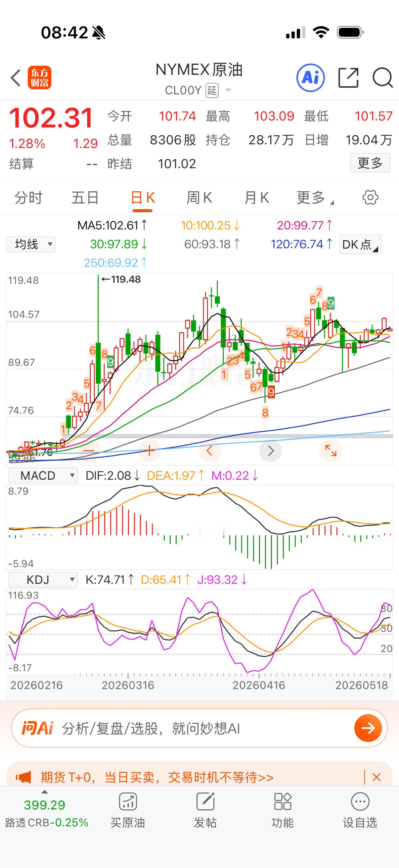Switch to 月K tab
Viewport: 399px width, 868px height.
[257, 198]
